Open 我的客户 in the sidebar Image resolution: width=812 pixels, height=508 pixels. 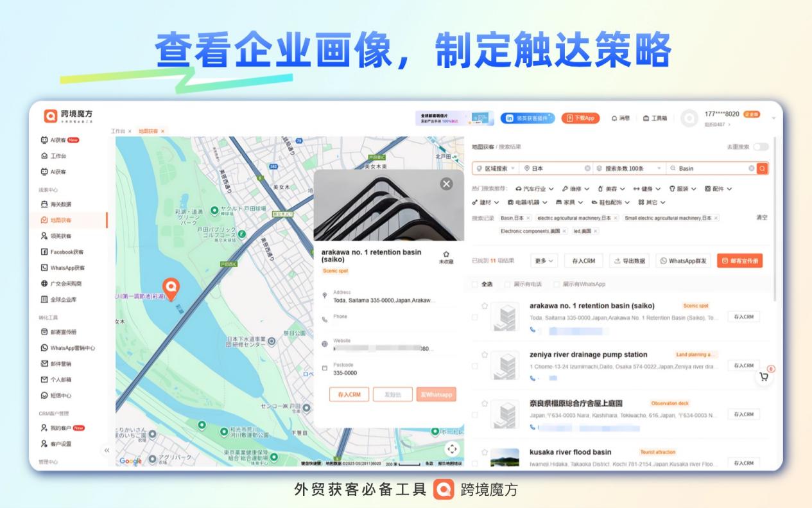62,428
